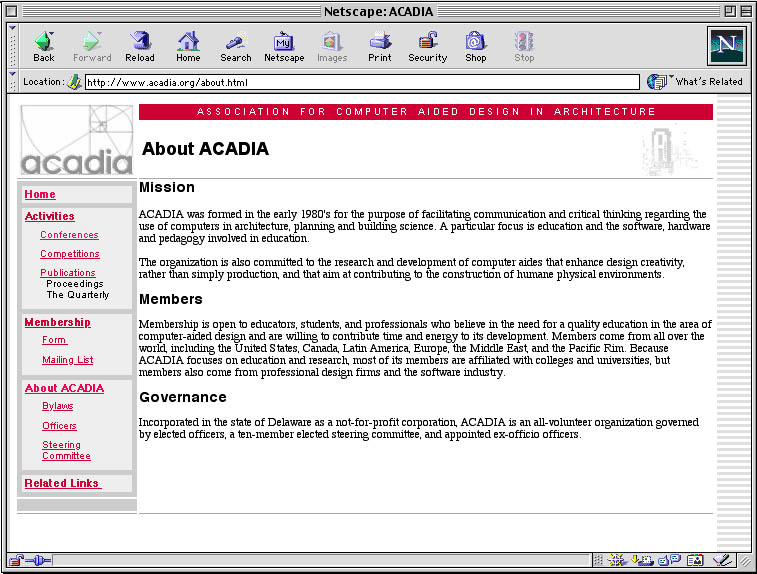
Task: Click the component bar drag handle
Action: (598, 560)
